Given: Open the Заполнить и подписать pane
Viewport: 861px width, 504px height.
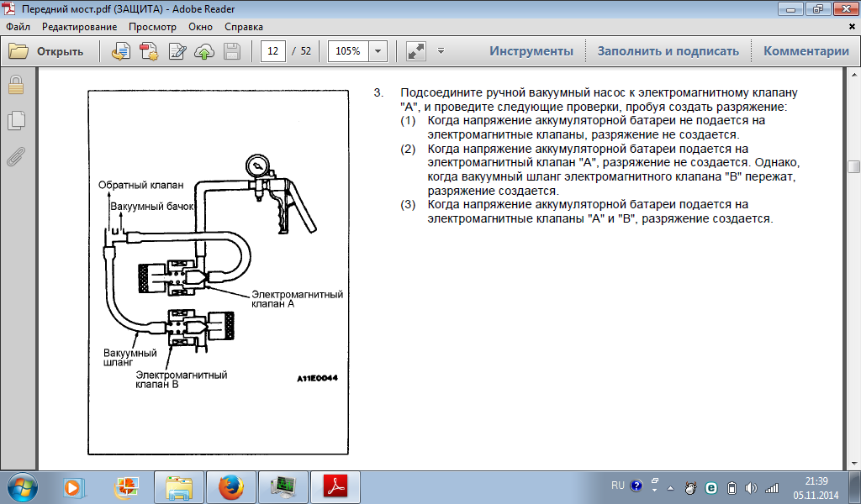Looking at the screenshot, I should point(668,51).
